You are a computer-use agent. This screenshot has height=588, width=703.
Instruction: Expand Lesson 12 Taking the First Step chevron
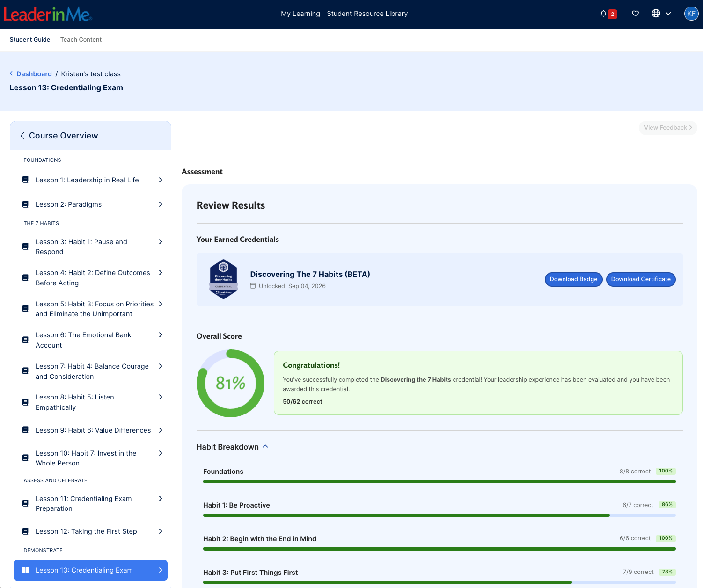(x=161, y=531)
